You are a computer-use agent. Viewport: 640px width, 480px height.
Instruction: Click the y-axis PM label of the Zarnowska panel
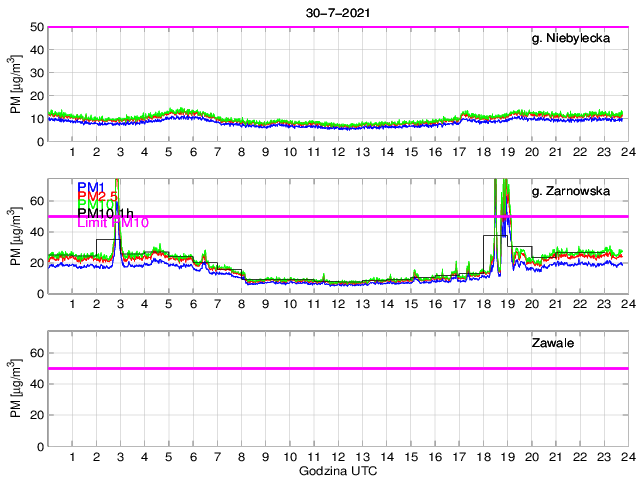pos(15,236)
